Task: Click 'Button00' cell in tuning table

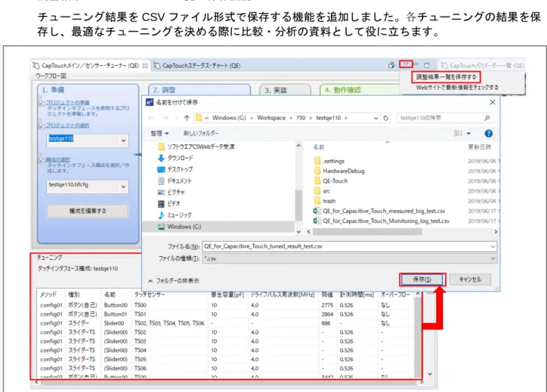Action: [116, 305]
